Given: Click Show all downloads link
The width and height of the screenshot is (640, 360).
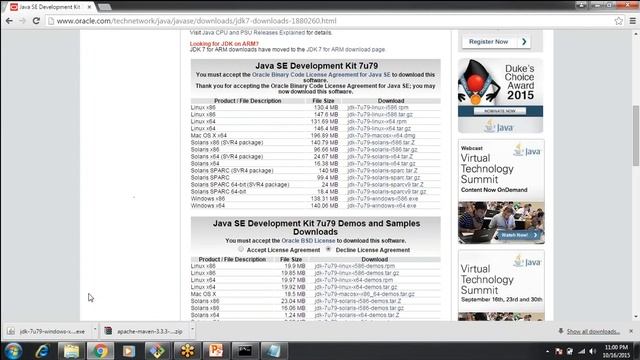Looking at the screenshot, I should click(593, 331).
